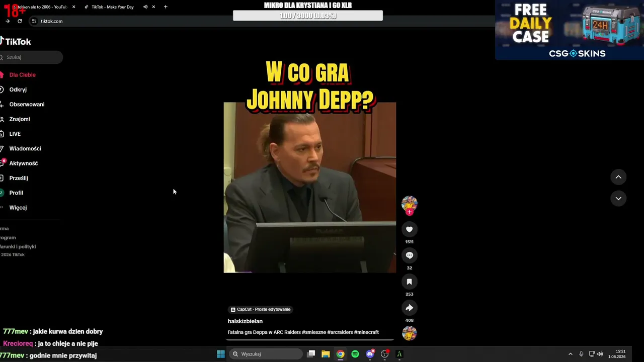Open Google Chrome on the taskbar

[340, 354]
